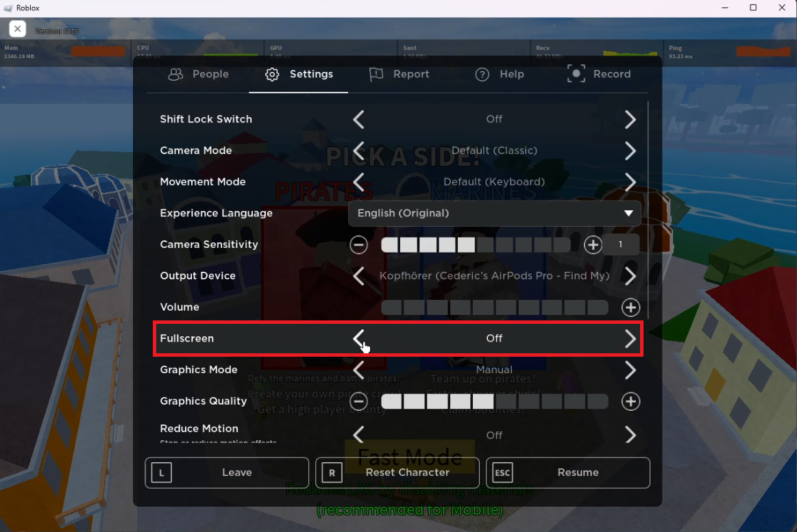Click right arrow for Graphics Mode
This screenshot has width=797, height=532.
[630, 370]
